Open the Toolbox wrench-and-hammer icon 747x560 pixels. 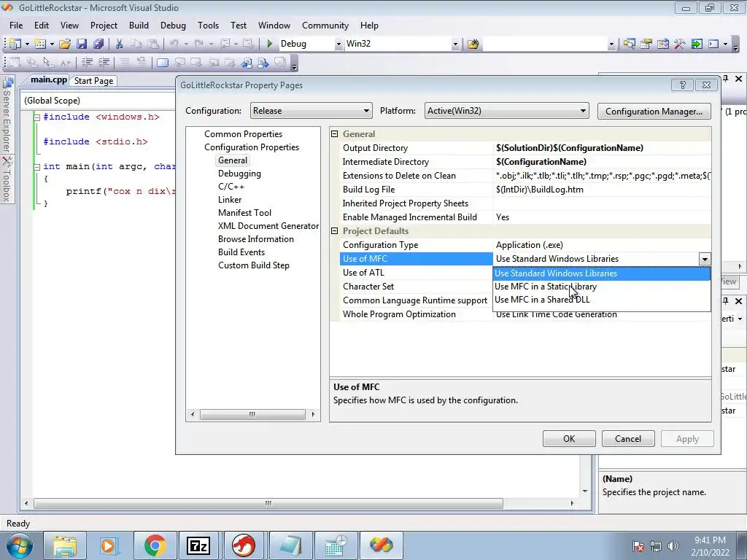tap(679, 44)
